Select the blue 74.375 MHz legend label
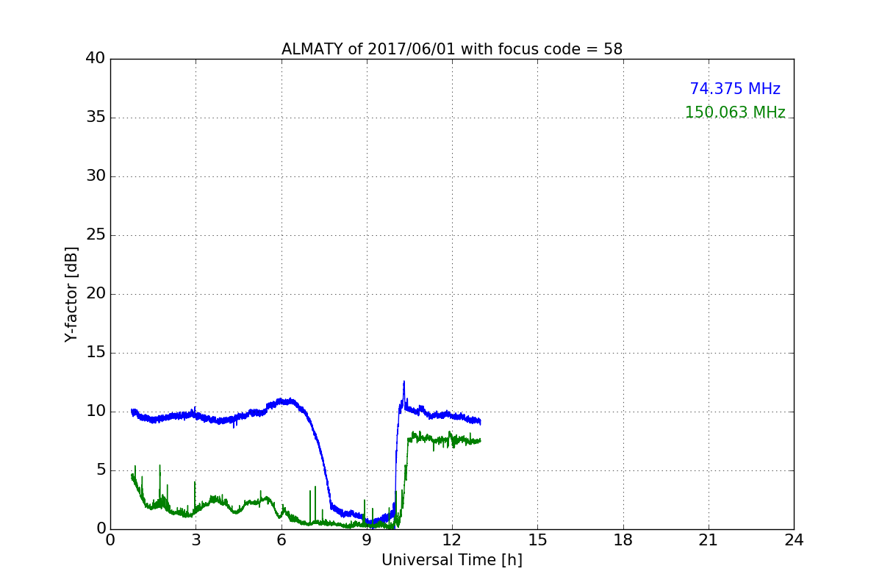The image size is (882, 588). [x=735, y=89]
